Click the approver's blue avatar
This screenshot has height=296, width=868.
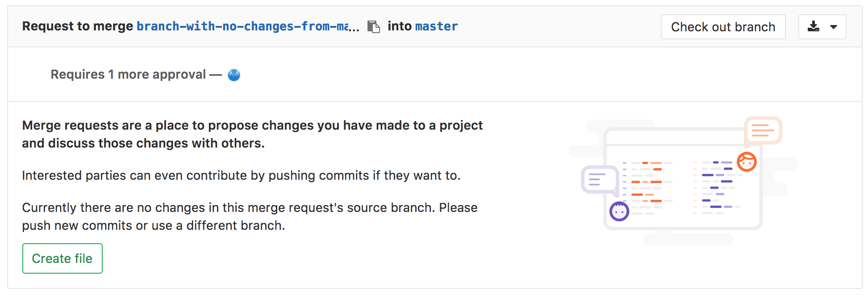coord(234,75)
